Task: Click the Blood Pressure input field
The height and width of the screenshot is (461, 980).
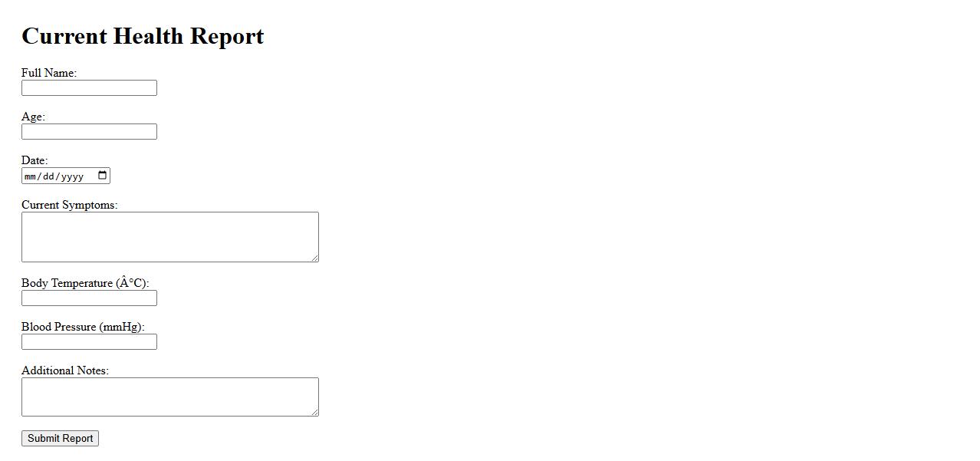Action: click(89, 342)
